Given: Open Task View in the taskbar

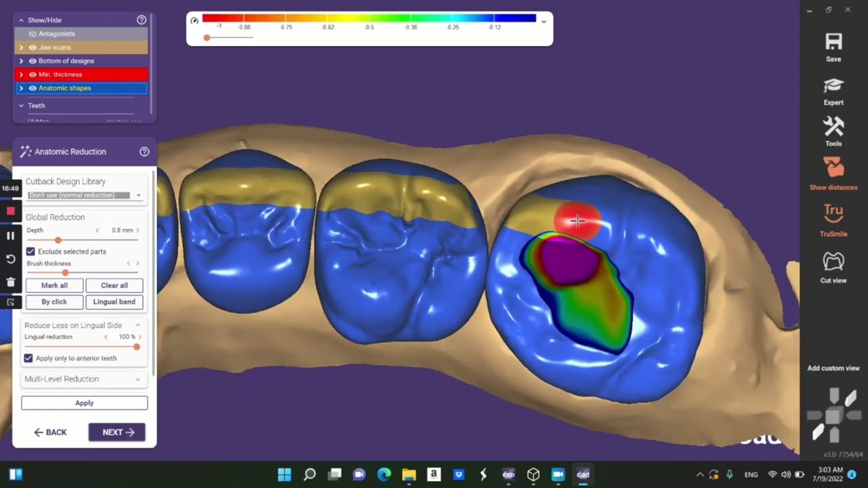Looking at the screenshot, I should 334,474.
